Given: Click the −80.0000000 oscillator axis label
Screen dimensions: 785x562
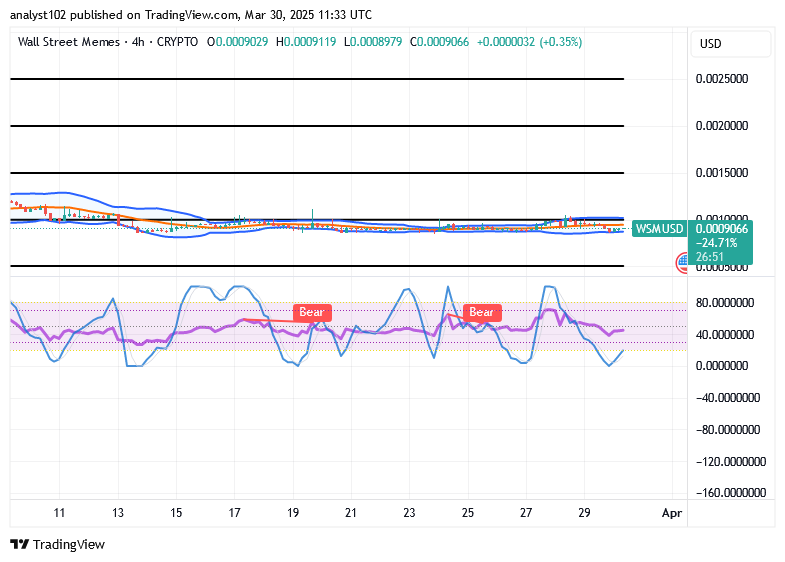Looking at the screenshot, I should (x=728, y=430).
